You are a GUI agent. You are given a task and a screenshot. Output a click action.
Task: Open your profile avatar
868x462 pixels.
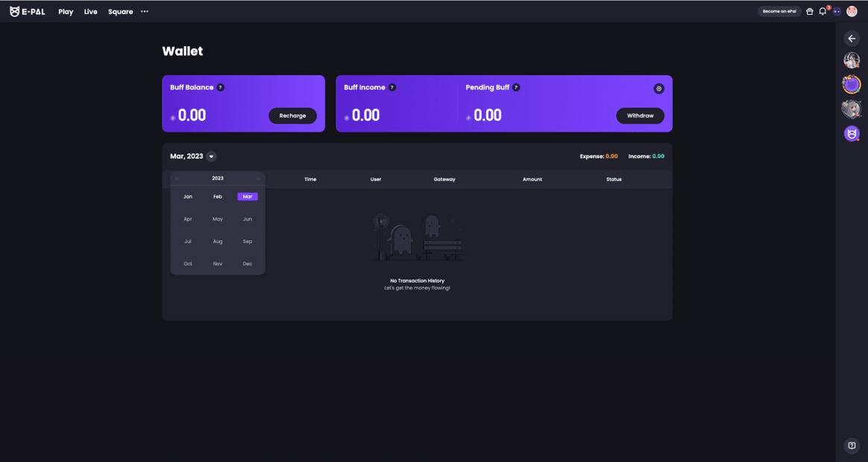coord(852,11)
